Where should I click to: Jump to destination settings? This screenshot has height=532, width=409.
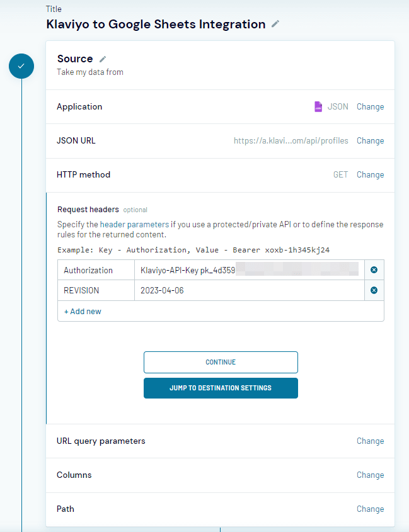pyautogui.click(x=221, y=388)
